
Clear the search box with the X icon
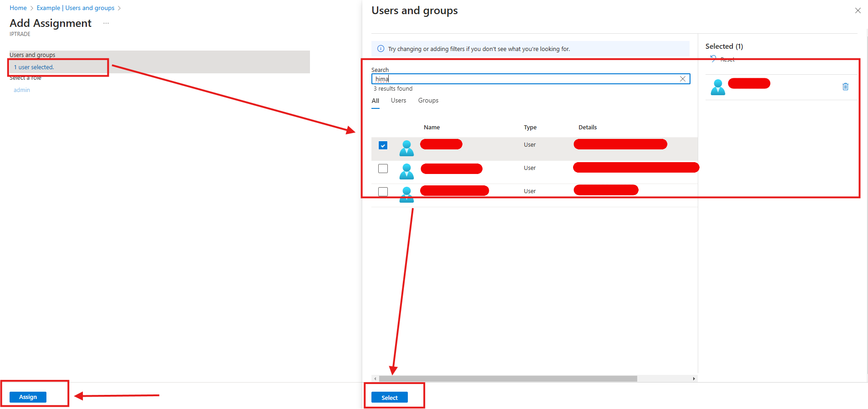[x=683, y=79]
